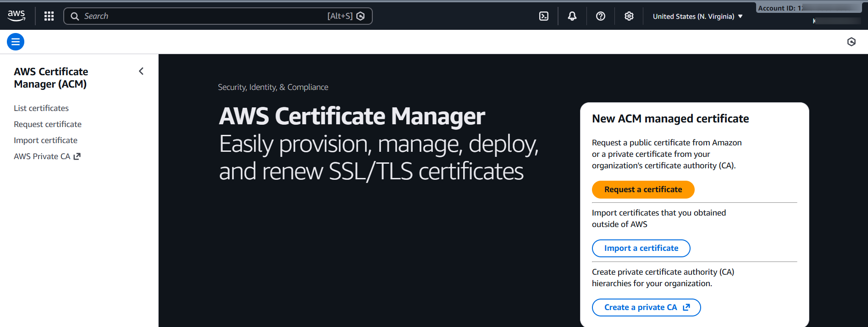Image resolution: width=868 pixels, height=327 pixels.
Task: Open AWS Certificate Manager (ACM) sidebar heading
Action: click(51, 78)
